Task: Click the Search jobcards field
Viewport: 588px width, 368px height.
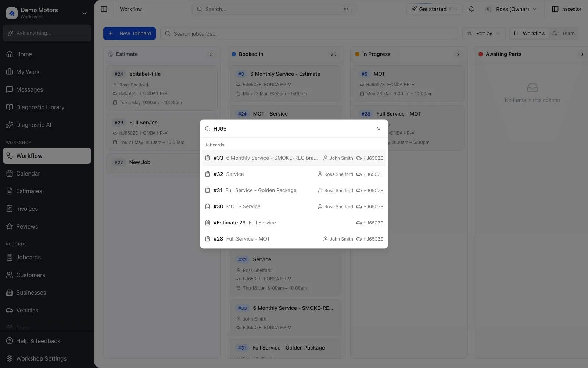Action: pos(309,33)
